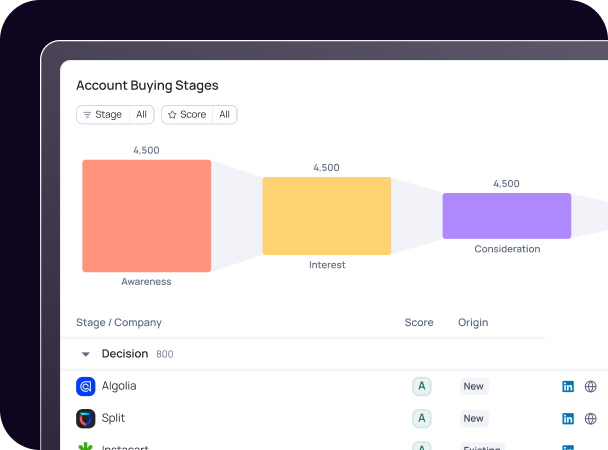This screenshot has width=608, height=450.
Task: Click the 4,500 count above Interest
Action: click(x=326, y=168)
